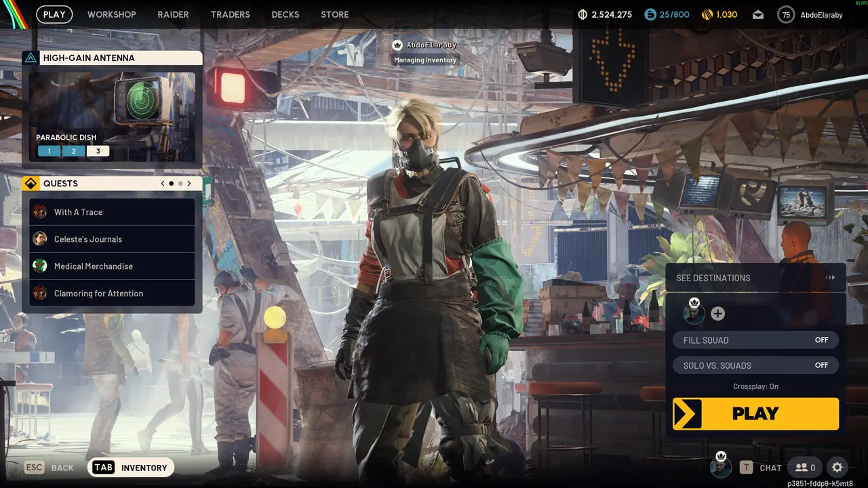Open the player avatar beside CHAT

721,467
